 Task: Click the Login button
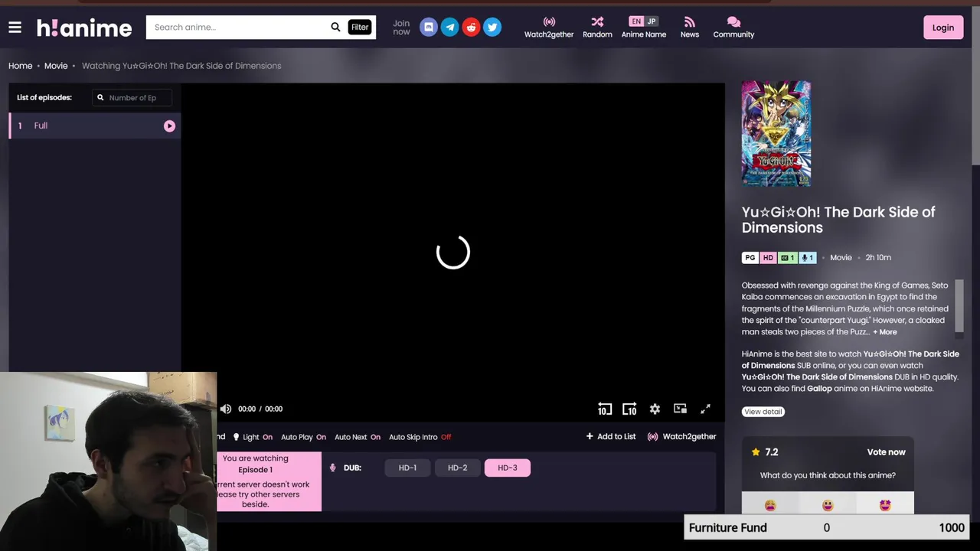[x=943, y=28]
